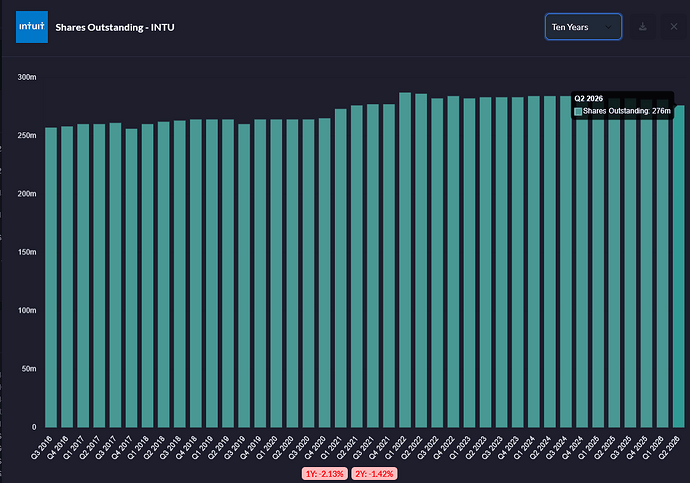Click 'Shares Outstanding: 276m' tooltip value
Viewport: 690px width, 483px height.
tap(627, 111)
